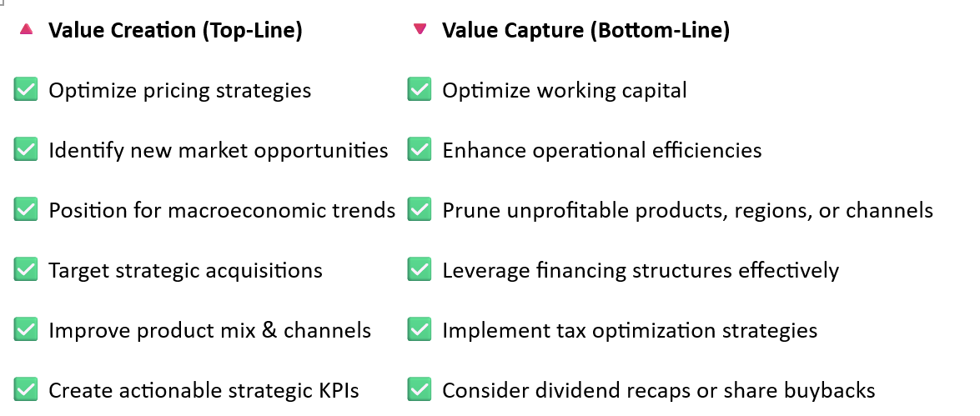Image resolution: width=980 pixels, height=416 pixels.
Task: Click the text Consider dividend recaps or share buybacks
Action: pos(659,391)
